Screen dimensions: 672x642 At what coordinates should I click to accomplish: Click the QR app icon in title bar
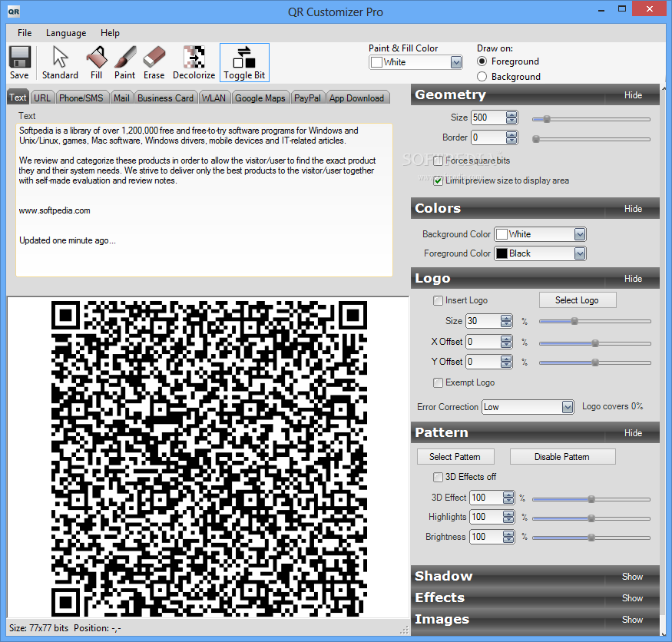[14, 12]
